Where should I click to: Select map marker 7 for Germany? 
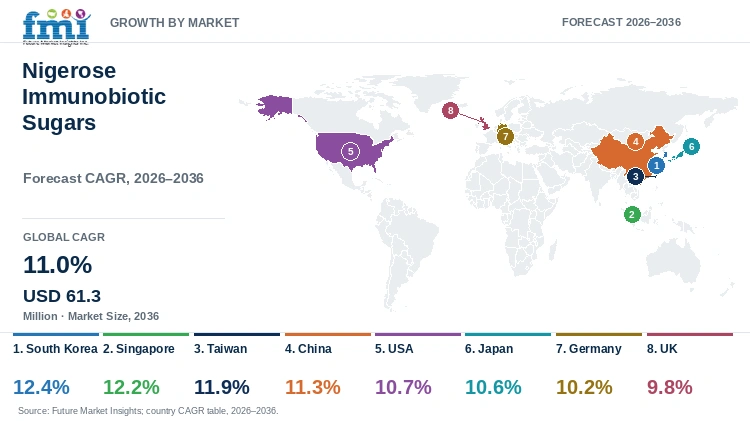(505, 136)
